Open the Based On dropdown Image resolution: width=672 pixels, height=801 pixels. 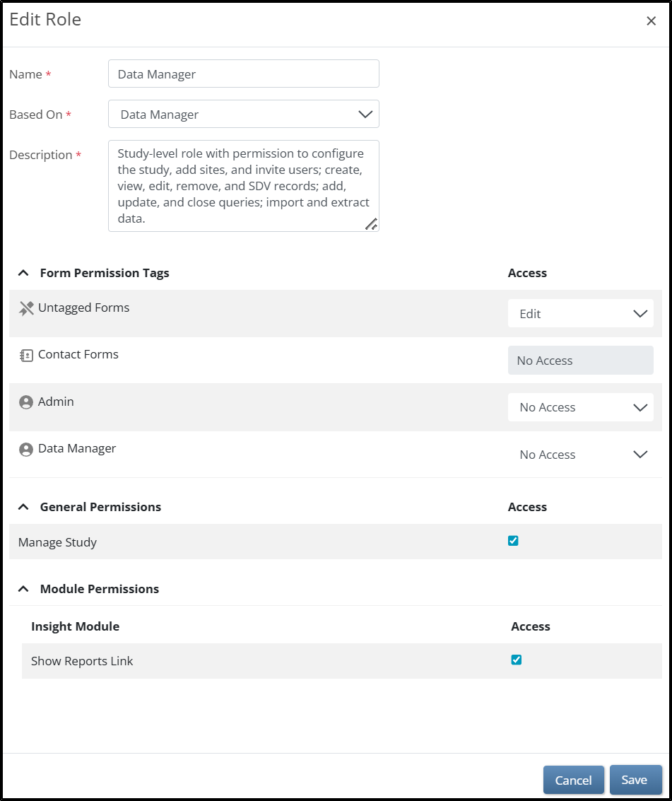[x=244, y=114]
